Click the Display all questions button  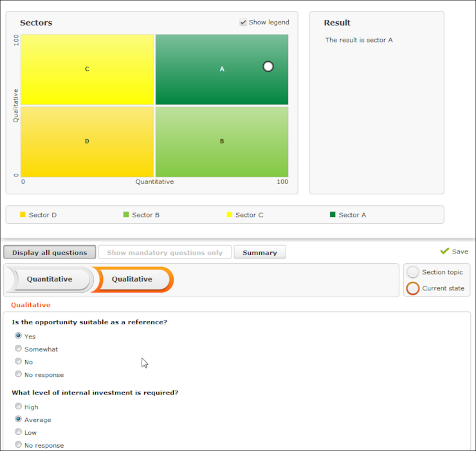[50, 252]
